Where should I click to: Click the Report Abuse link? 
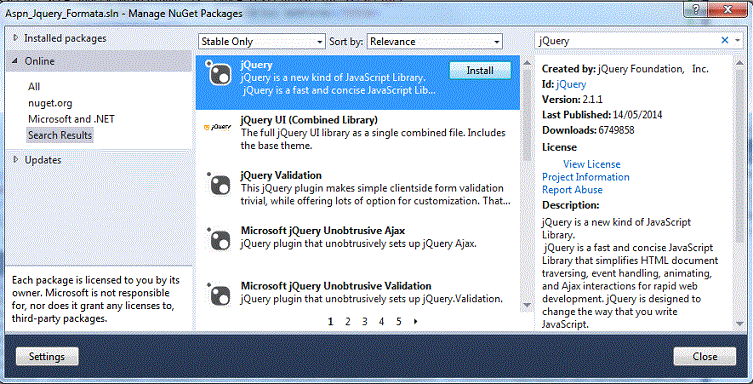tap(572, 190)
